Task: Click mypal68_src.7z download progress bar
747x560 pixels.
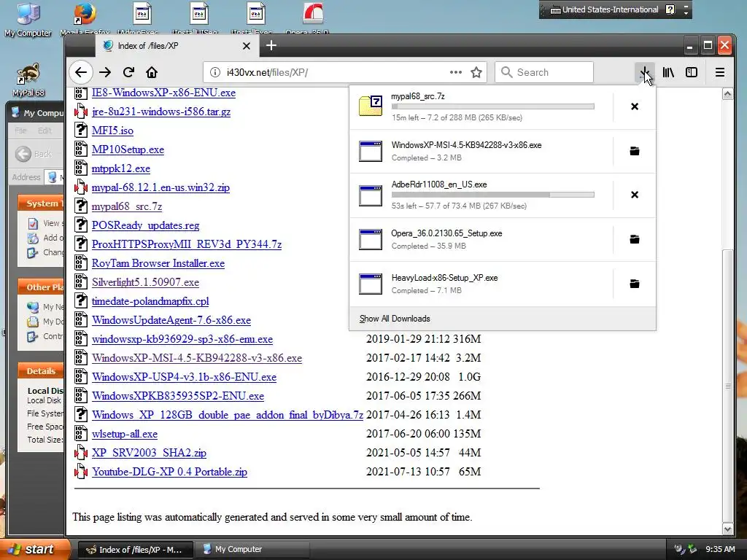Action: (492, 106)
